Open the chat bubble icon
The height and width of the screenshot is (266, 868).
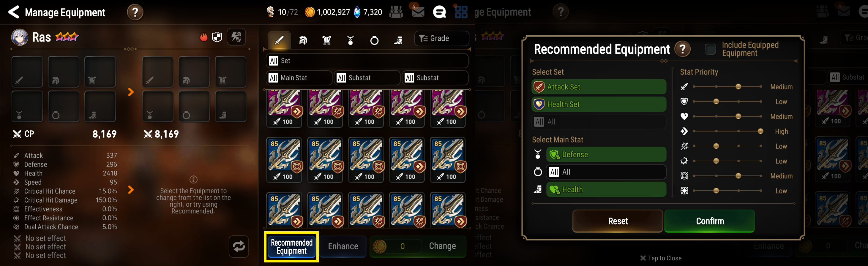(439, 12)
